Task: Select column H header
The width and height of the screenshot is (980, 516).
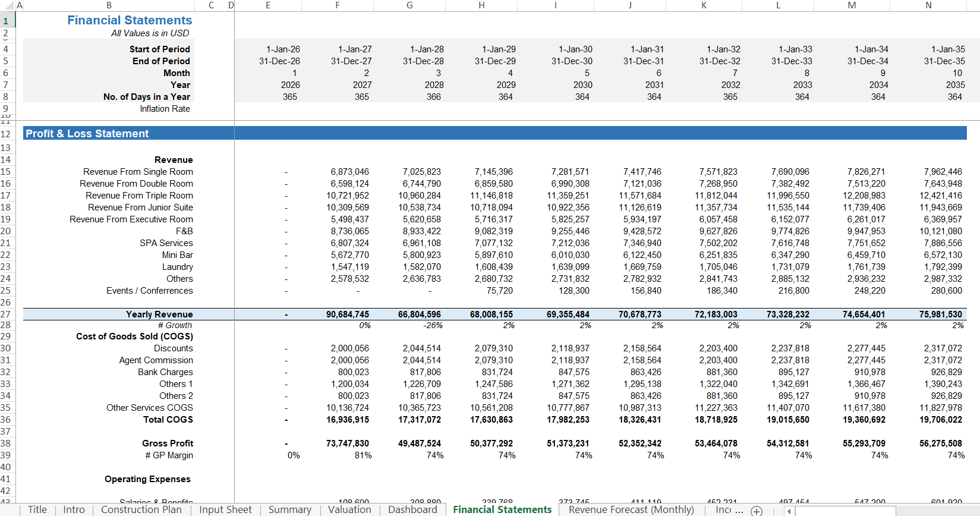Action: point(481,5)
